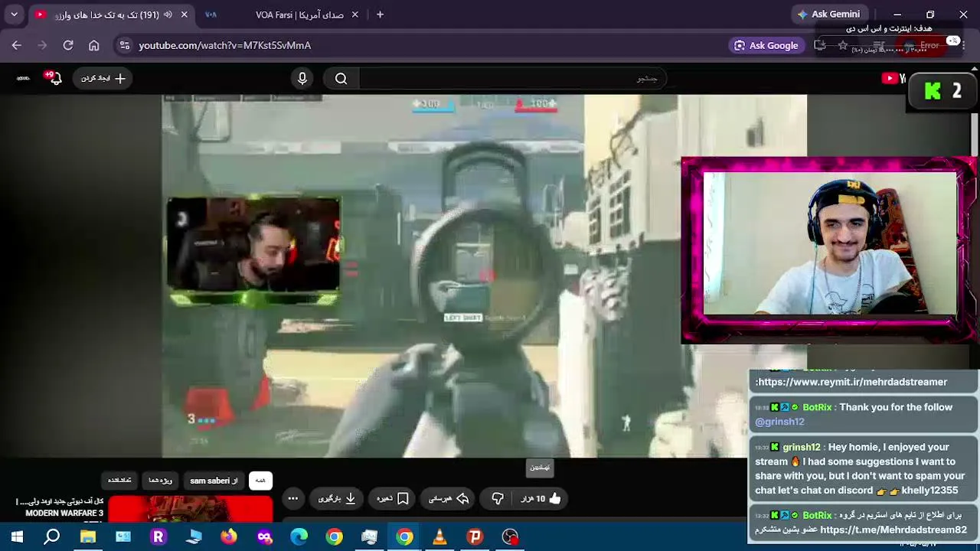Click the YouTube search magnifier button
The height and width of the screenshot is (551, 980).
pos(341,78)
